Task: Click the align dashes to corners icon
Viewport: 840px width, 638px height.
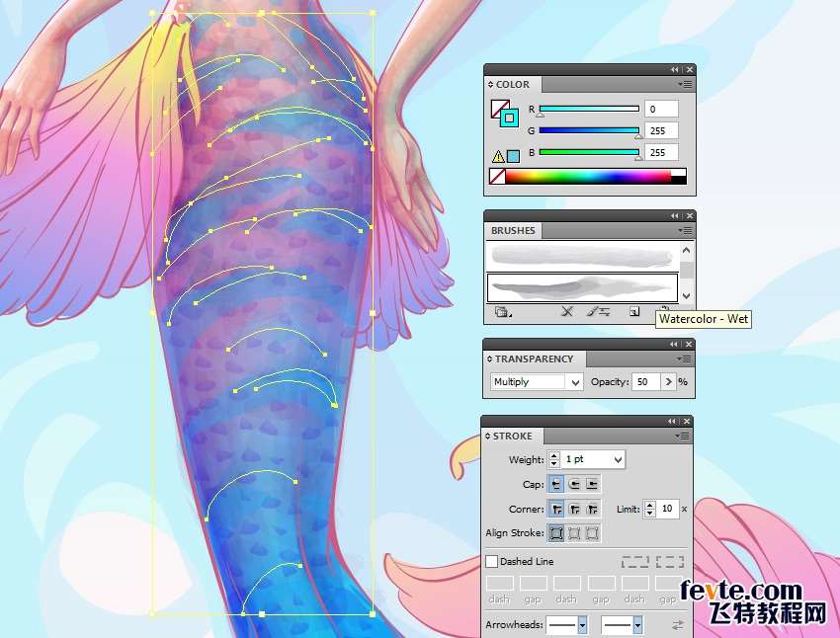Action: click(670, 562)
